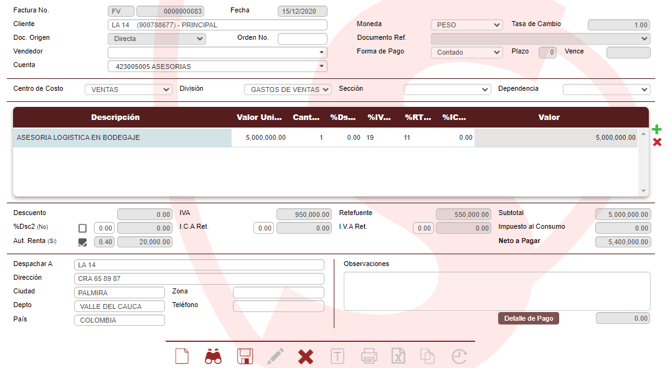Open the Cuenta 423005005 ASESORIAS dropdown
The width and height of the screenshot is (670, 368).
(217, 66)
